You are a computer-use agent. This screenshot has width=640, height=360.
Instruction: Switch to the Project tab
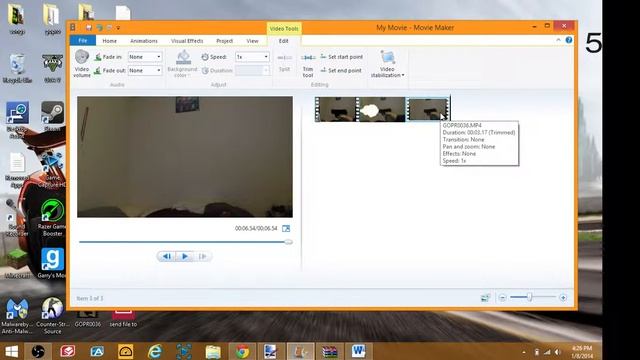pyautogui.click(x=224, y=41)
